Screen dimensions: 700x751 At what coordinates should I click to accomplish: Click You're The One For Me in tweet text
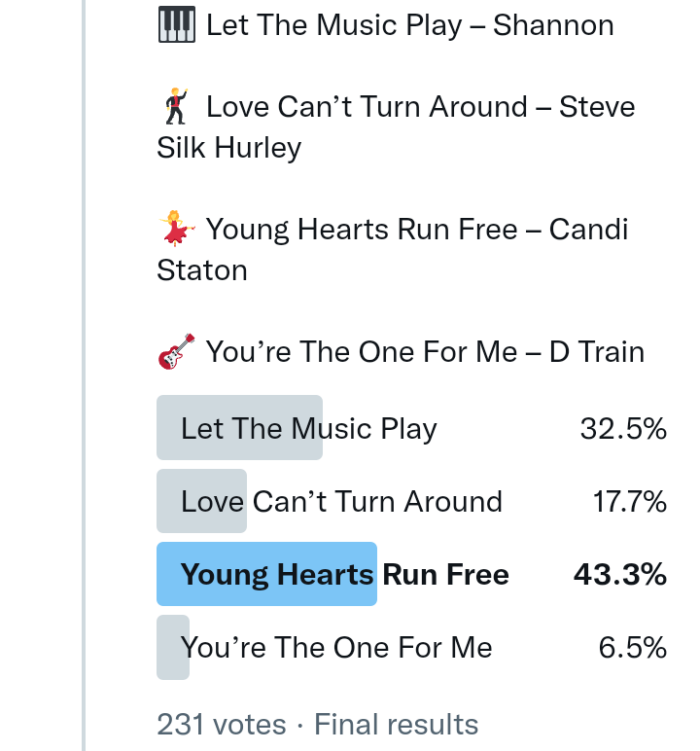click(362, 351)
